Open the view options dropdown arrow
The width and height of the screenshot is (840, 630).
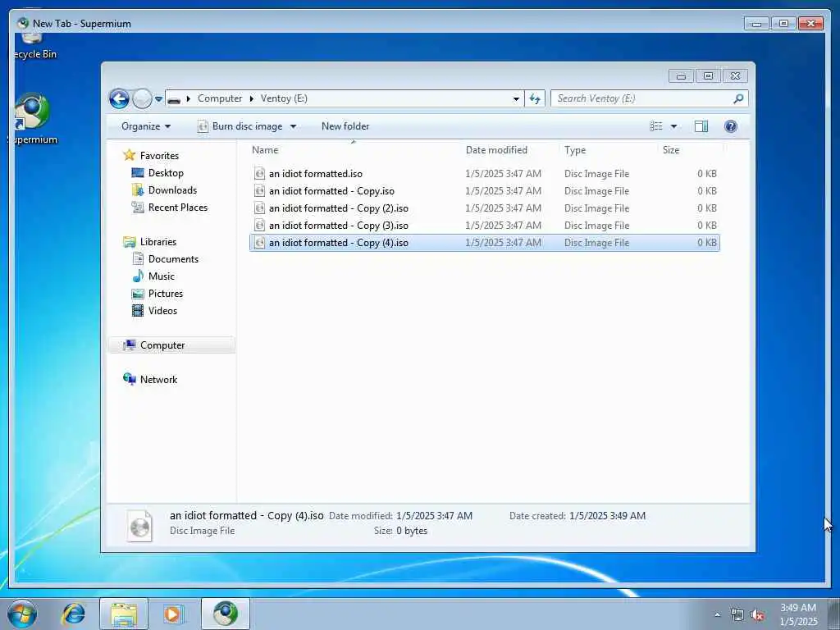[674, 126]
